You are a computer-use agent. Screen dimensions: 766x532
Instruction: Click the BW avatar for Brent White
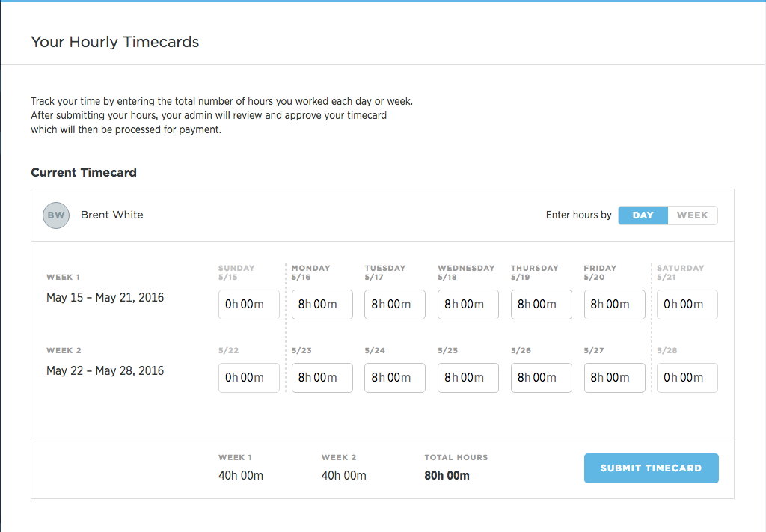pos(55,215)
